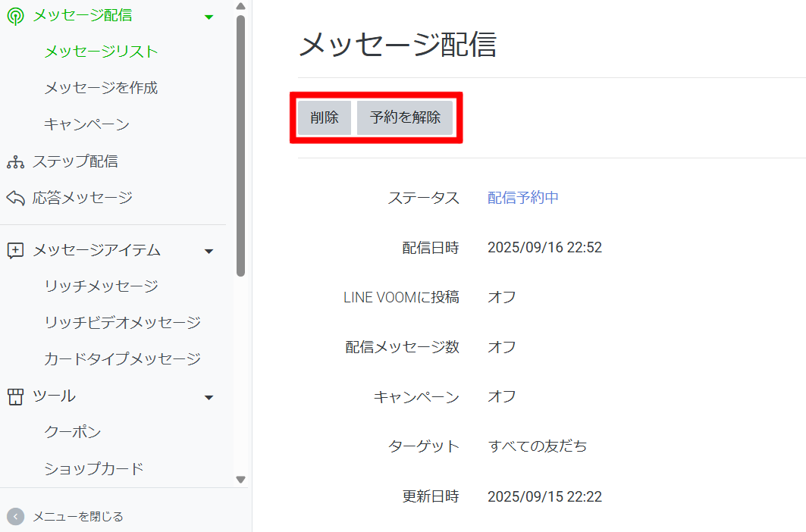The height and width of the screenshot is (532, 806).
Task: Go to リッチビデオメッセージ page
Action: (122, 323)
